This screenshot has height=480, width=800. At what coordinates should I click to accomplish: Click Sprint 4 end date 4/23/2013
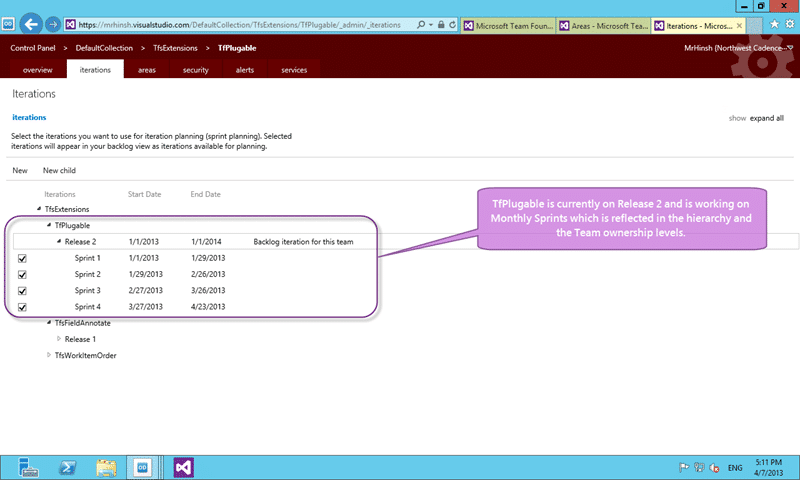208,307
